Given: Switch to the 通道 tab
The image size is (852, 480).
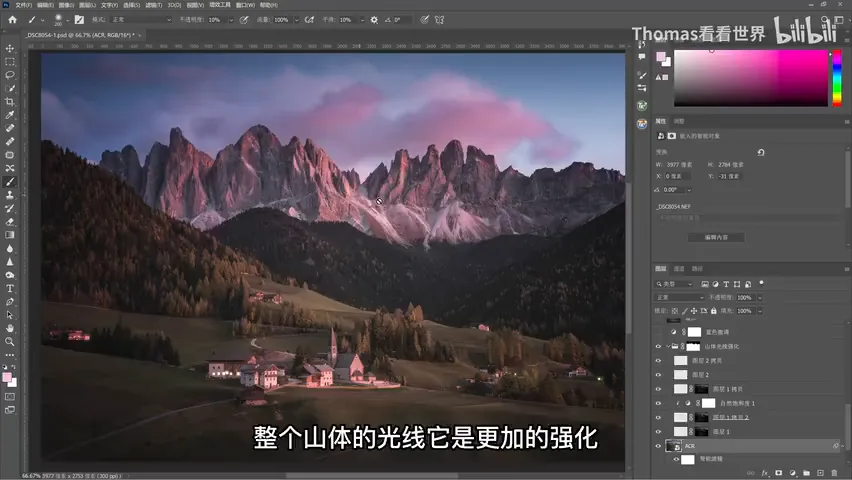Looking at the screenshot, I should tap(679, 269).
